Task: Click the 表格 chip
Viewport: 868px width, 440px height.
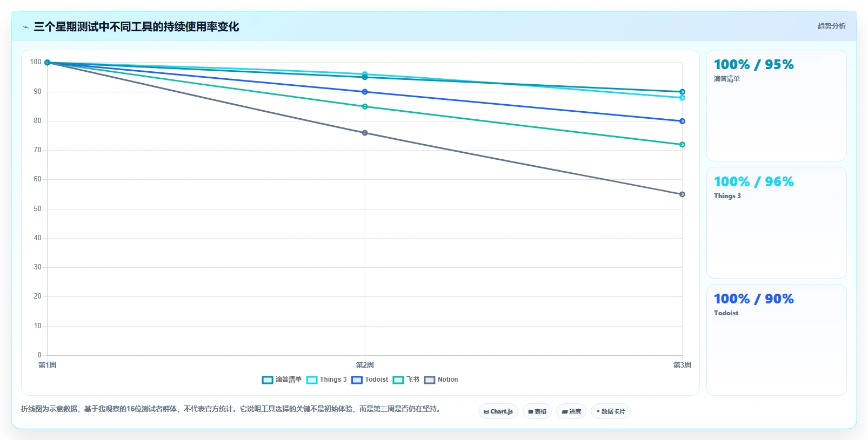Action: pyautogui.click(x=537, y=411)
